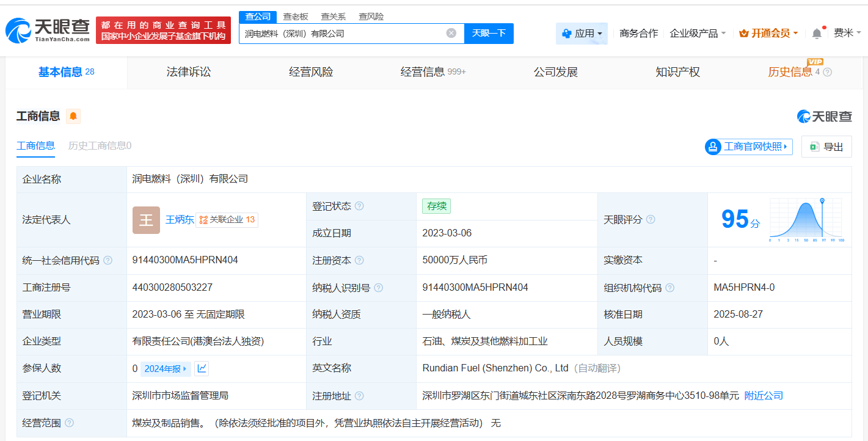Screen dimensions: 868x441
Task: Click the 天眼一下 search button
Action: point(489,33)
